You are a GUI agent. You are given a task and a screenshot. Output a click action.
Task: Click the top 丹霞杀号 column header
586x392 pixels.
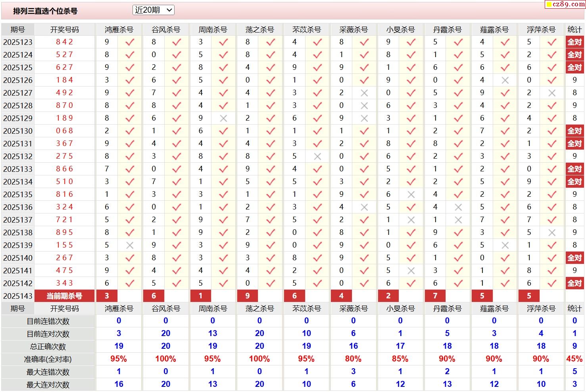coord(447,30)
